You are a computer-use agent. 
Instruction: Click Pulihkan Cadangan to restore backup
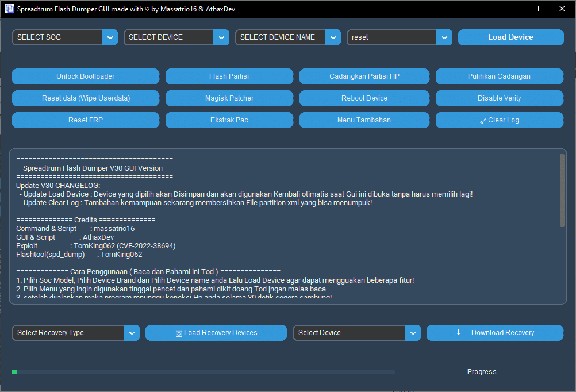pos(499,76)
